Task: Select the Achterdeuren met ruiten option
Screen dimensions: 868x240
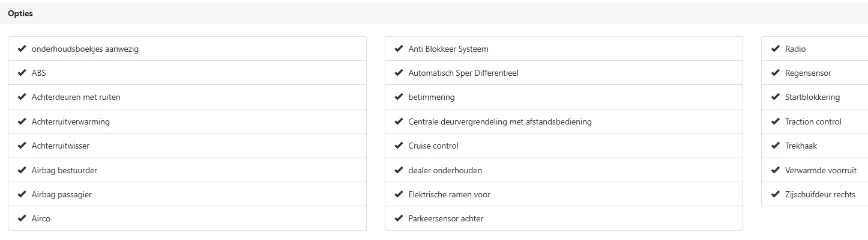Action: [187, 97]
